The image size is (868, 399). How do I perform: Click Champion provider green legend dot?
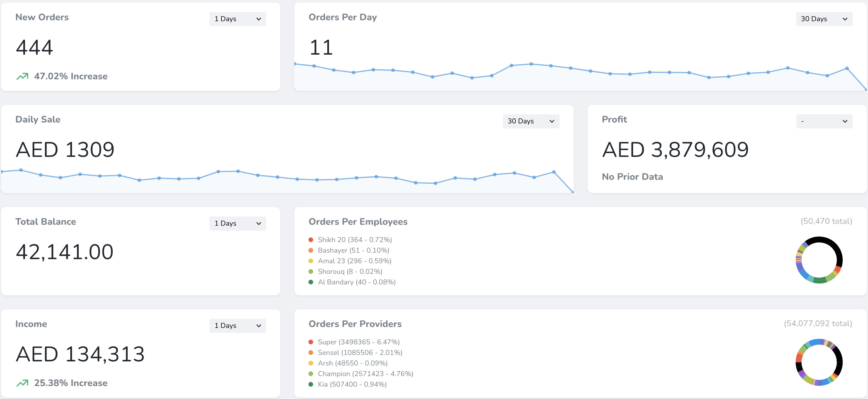[x=311, y=374]
